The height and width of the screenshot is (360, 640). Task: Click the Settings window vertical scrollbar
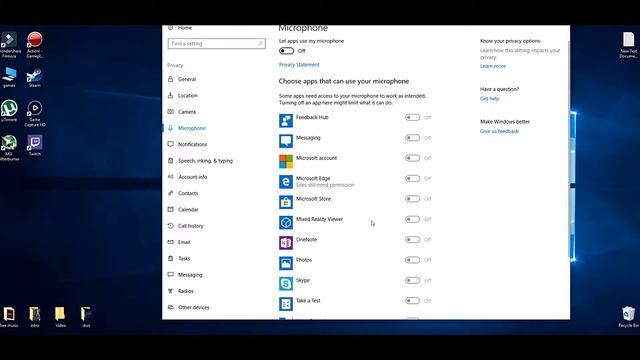tap(568, 149)
